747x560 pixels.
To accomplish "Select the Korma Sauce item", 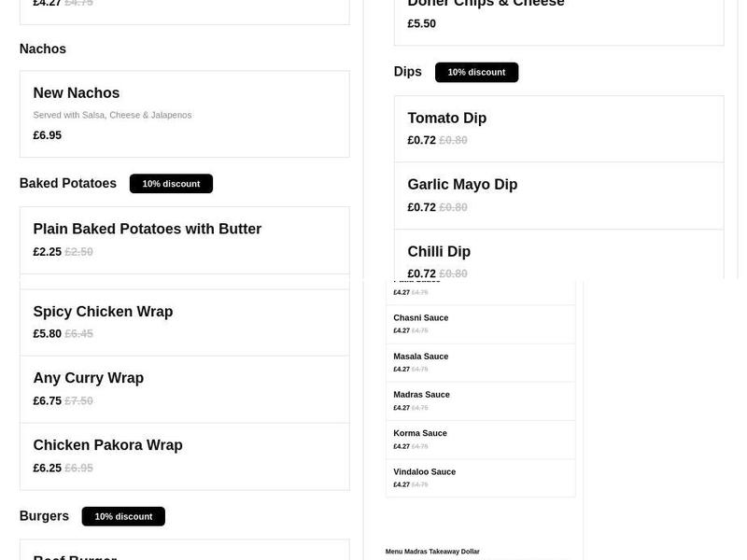I will tap(480, 439).
